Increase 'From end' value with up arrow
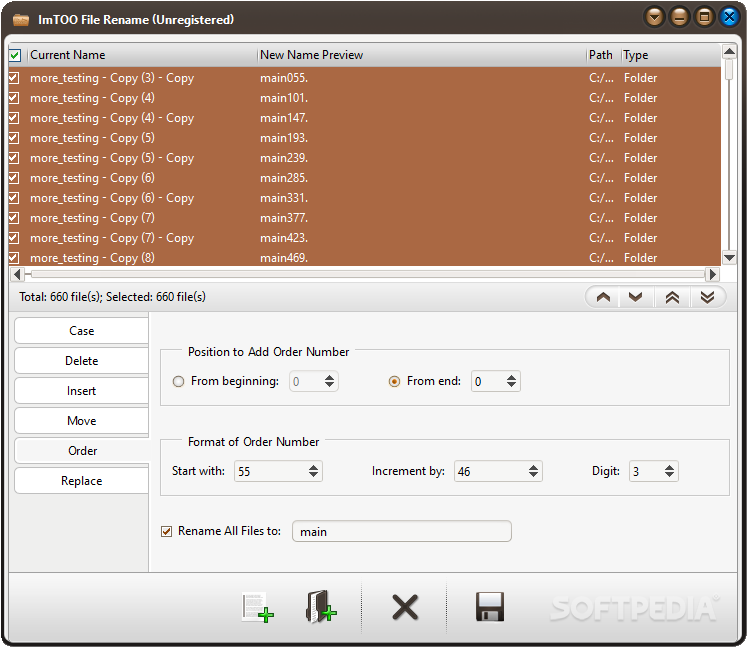 point(511,377)
